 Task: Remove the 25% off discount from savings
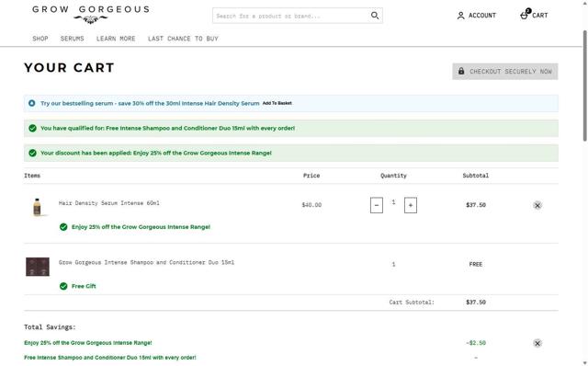pyautogui.click(x=537, y=343)
